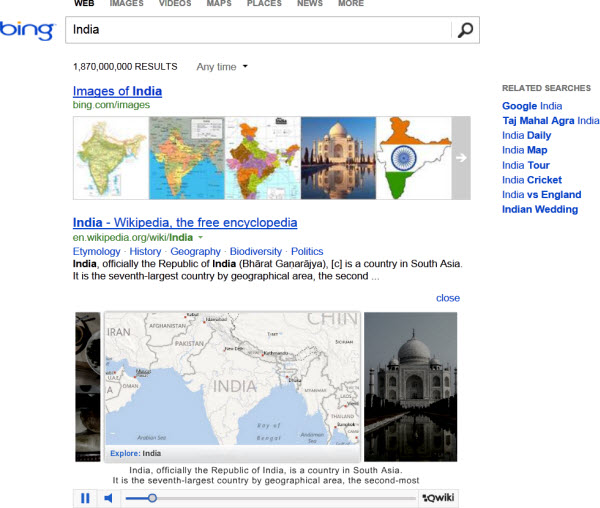Switch to the VIDEOS tab
600x508 pixels.
(x=175, y=3)
